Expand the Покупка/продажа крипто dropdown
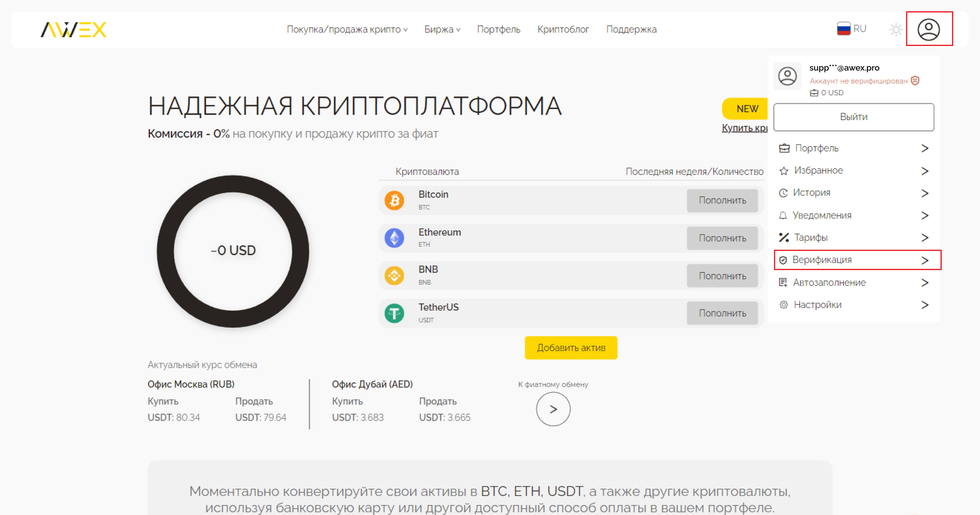Viewport: 980px width, 515px height. pos(347,29)
